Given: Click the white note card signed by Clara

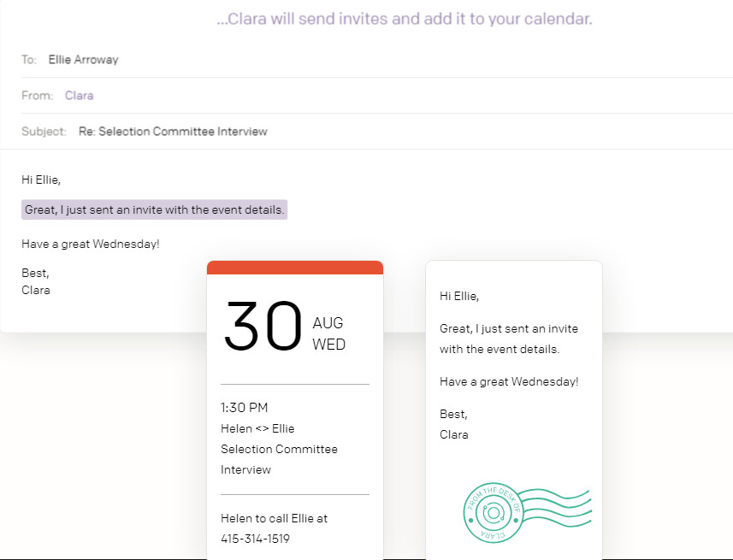Looking at the screenshot, I should pos(513,368).
